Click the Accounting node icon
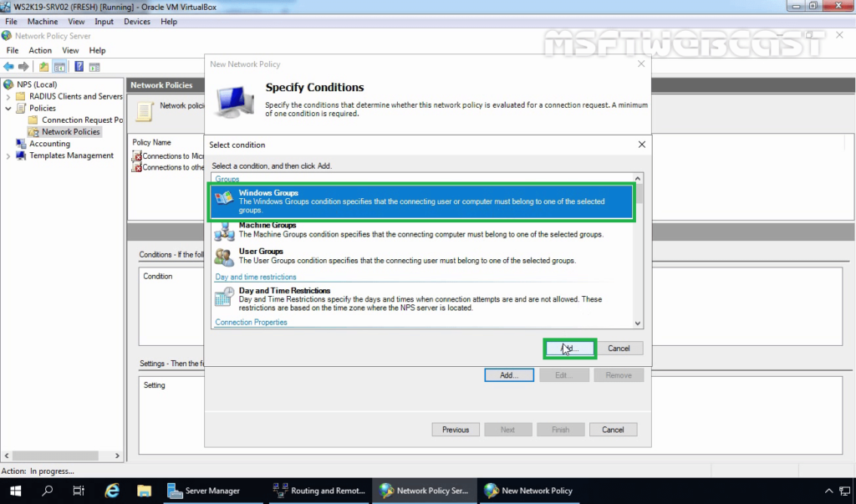This screenshot has height=504, width=856. point(21,144)
